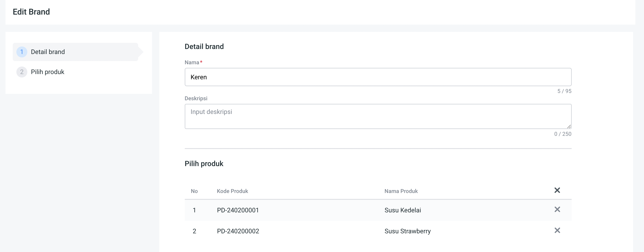This screenshot has height=252, width=644.
Task: Click the step 2 number circle
Action: pos(22,72)
